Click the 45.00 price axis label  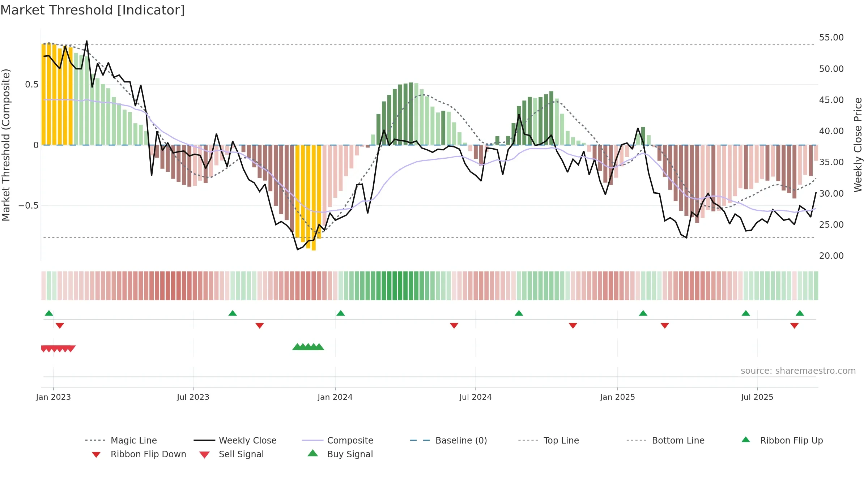tap(831, 100)
